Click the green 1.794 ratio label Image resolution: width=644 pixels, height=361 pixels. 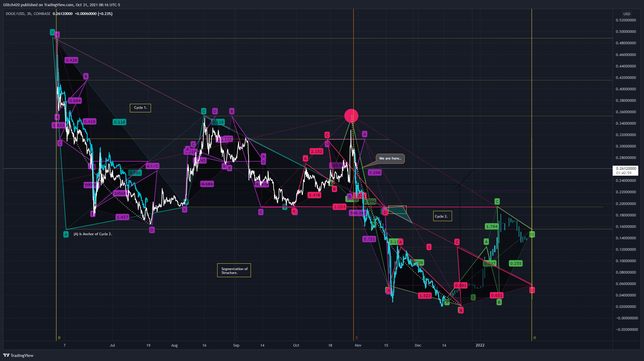(x=492, y=226)
